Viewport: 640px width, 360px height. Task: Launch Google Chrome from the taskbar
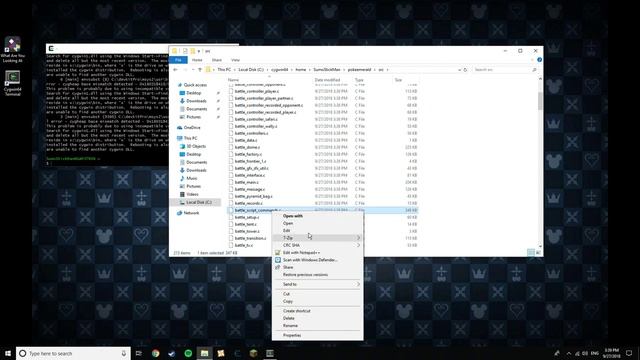156,353
